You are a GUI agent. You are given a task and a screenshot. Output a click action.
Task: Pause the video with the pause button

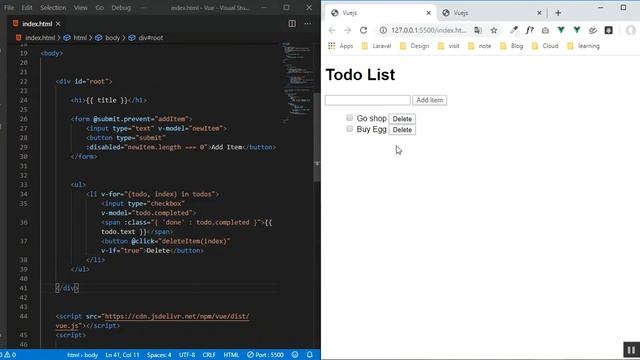coord(631,350)
